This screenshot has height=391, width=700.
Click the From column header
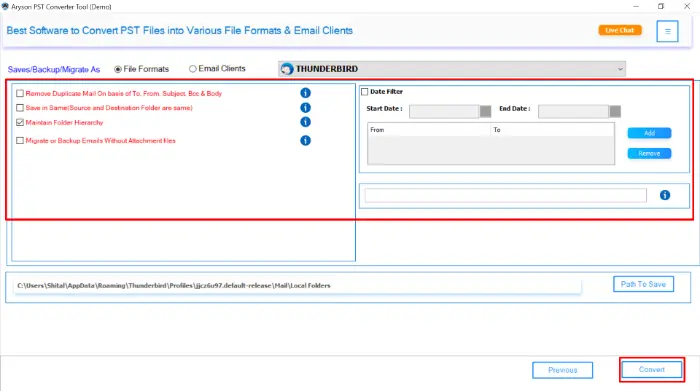(429, 130)
